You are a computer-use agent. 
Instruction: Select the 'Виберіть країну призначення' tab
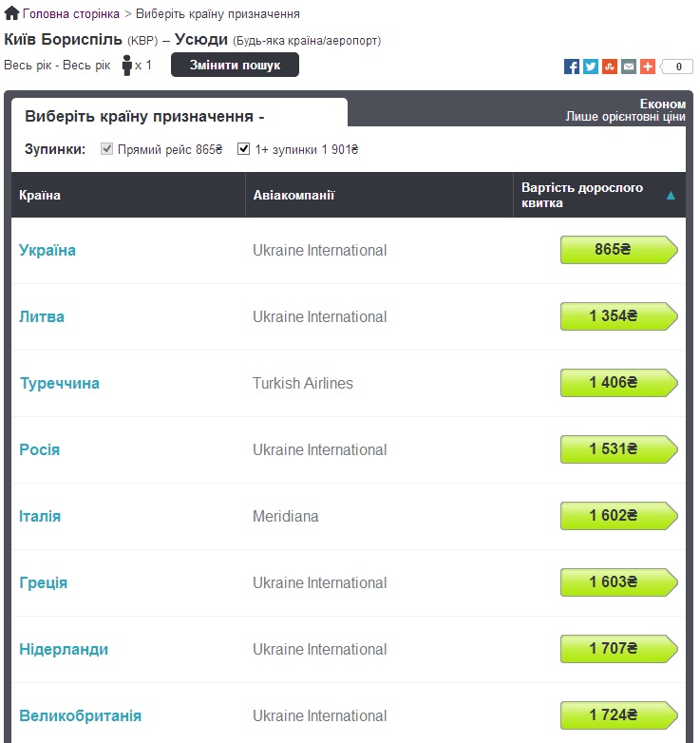point(144,117)
